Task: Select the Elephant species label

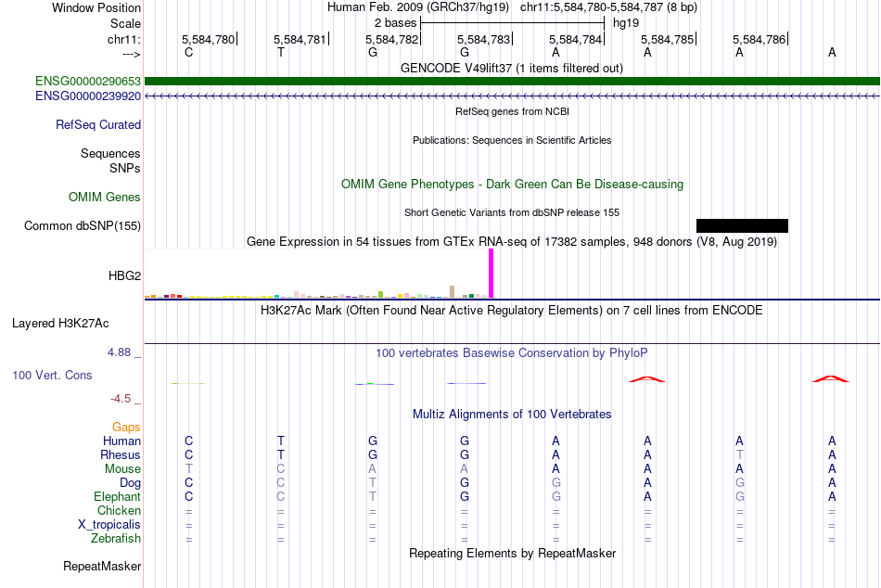Action: pos(118,497)
